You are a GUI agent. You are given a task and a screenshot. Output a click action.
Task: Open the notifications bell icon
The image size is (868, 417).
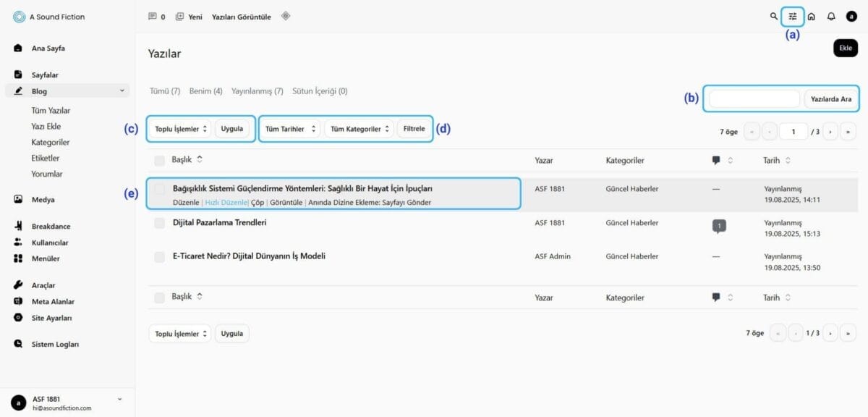click(831, 17)
